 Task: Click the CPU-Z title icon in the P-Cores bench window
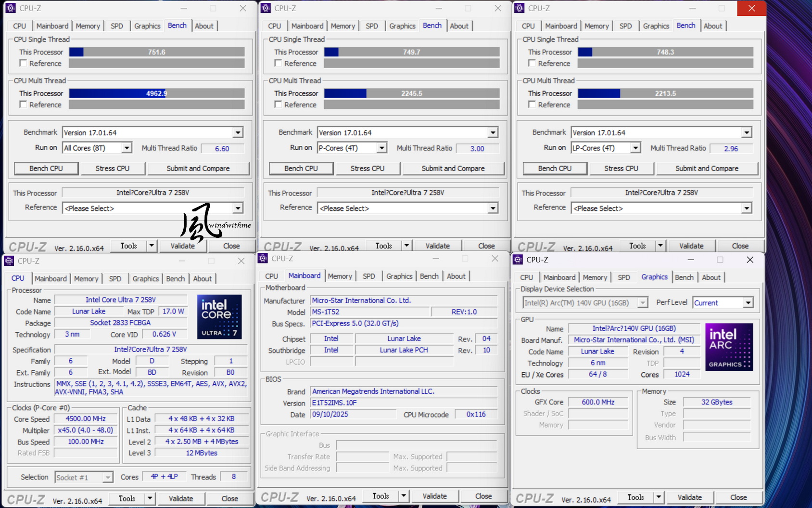[265, 8]
